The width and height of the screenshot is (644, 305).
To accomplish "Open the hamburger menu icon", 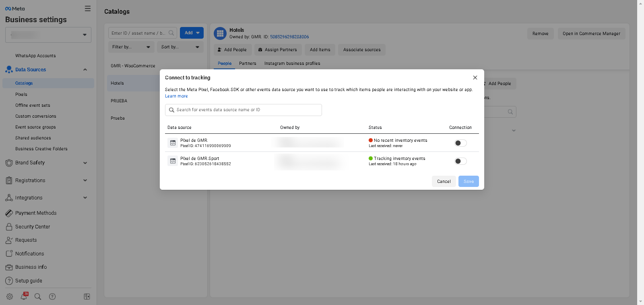I will click(88, 8).
